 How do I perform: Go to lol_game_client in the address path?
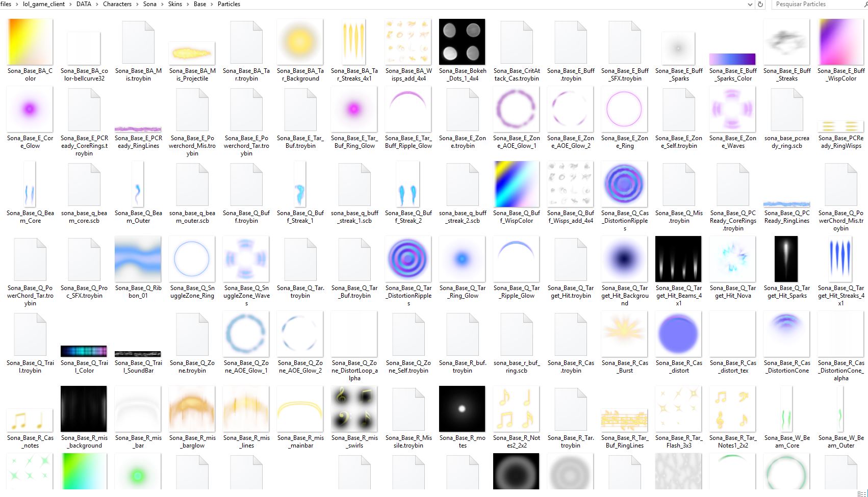(x=44, y=4)
